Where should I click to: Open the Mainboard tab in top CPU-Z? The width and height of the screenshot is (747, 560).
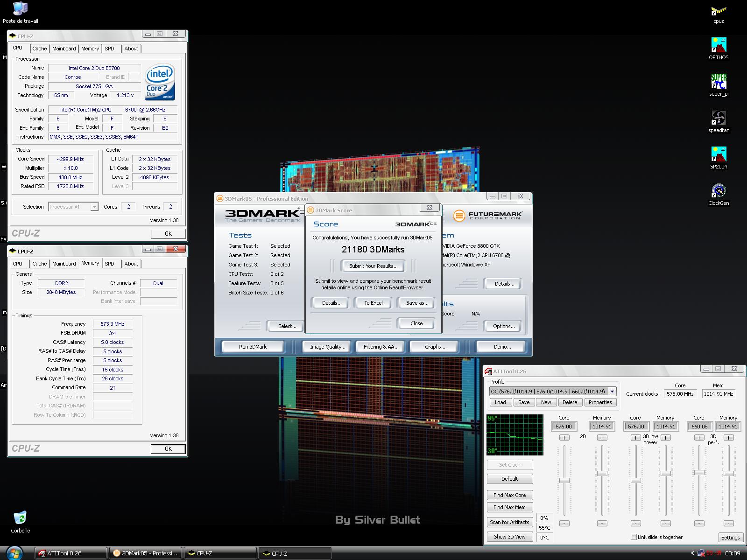[64, 49]
